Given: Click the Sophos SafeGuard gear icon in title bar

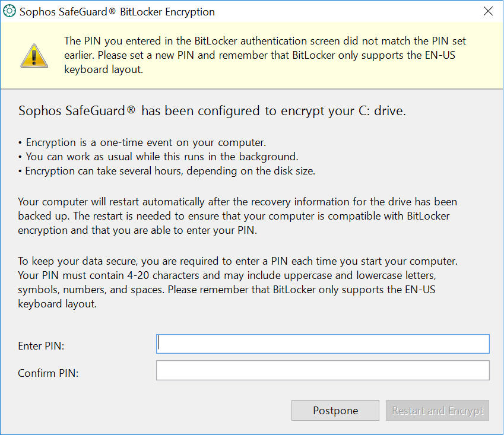Looking at the screenshot, I should point(9,11).
